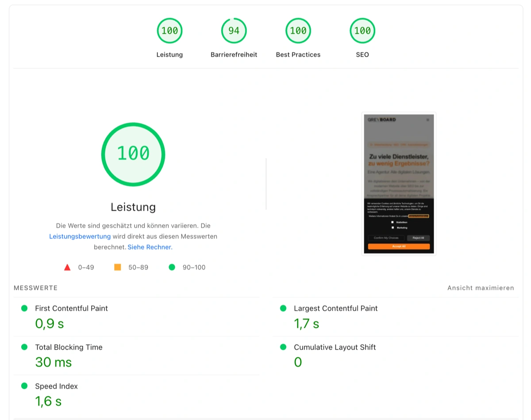Select the Cumulative Layout Shift label
The height and width of the screenshot is (420, 531).
pyautogui.click(x=335, y=347)
